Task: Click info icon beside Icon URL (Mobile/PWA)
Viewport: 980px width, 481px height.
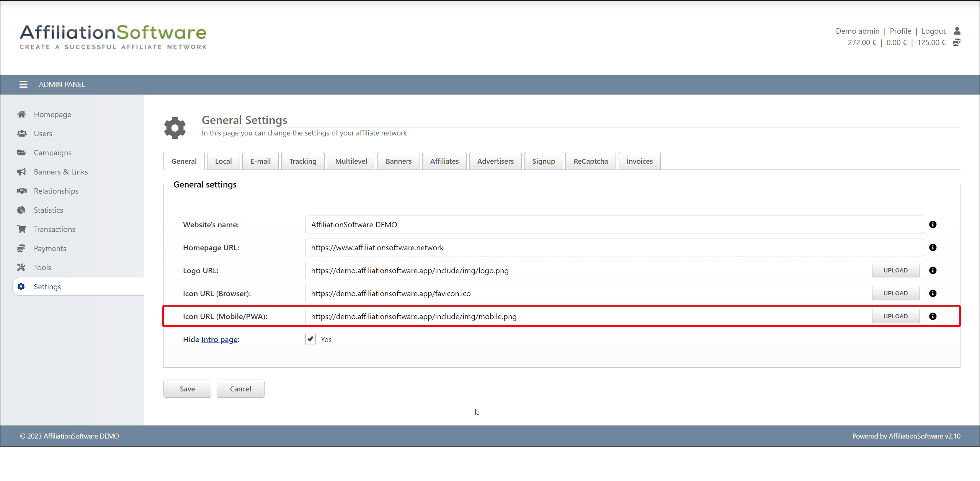Action: (x=933, y=316)
